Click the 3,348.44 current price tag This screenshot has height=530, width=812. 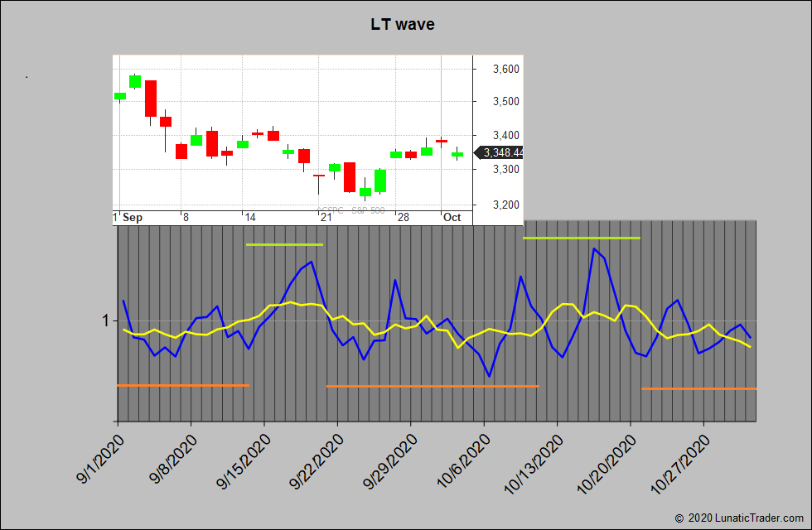[500, 152]
